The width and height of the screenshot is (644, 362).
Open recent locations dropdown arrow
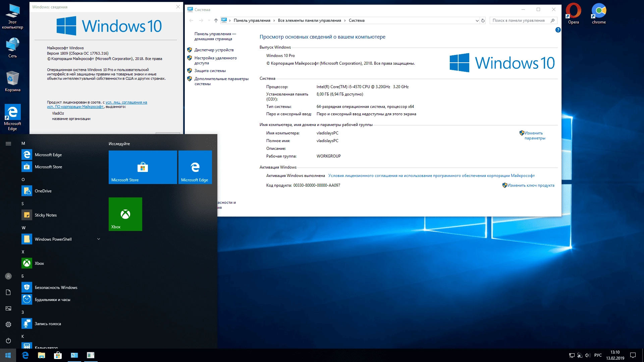click(209, 20)
